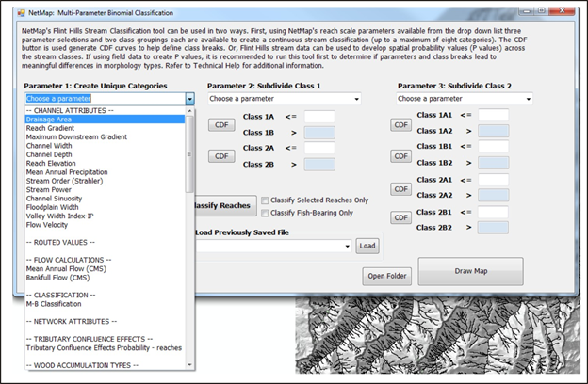
Task: Pick Maximum Downstream Gradient option
Action: tap(105, 136)
